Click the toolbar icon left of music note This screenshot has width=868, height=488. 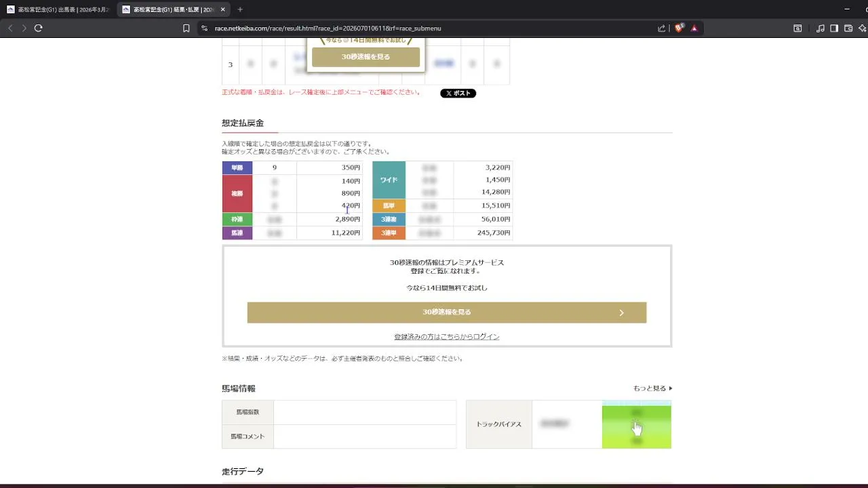point(798,28)
